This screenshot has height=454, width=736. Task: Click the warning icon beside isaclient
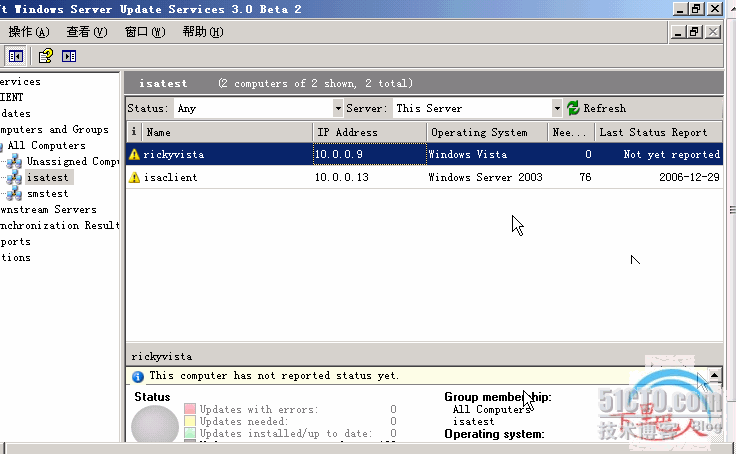coord(134,177)
